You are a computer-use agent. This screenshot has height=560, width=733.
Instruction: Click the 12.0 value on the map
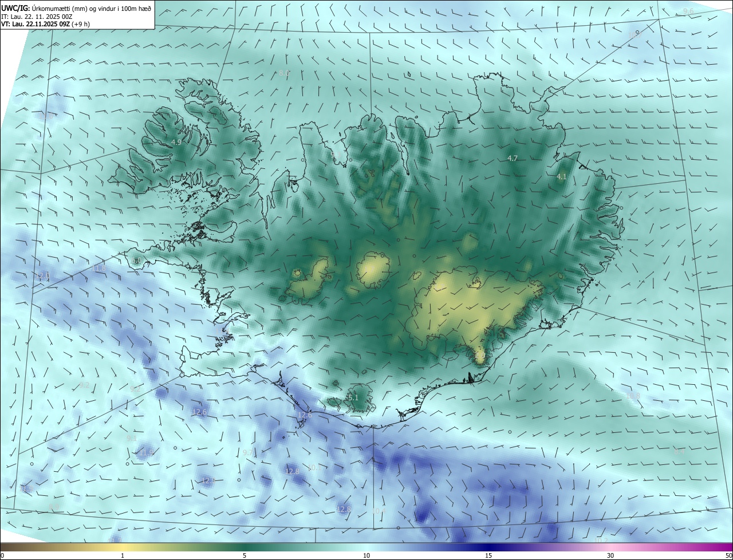point(43,275)
